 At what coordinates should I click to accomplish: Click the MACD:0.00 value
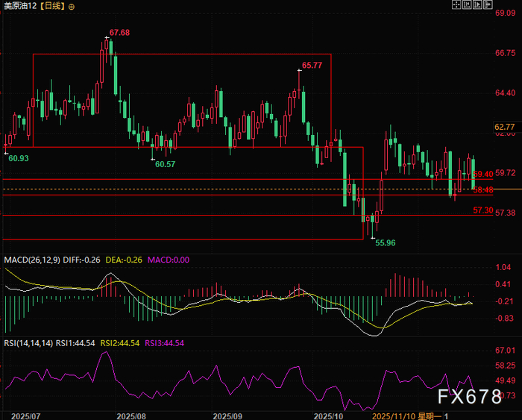(x=169, y=260)
